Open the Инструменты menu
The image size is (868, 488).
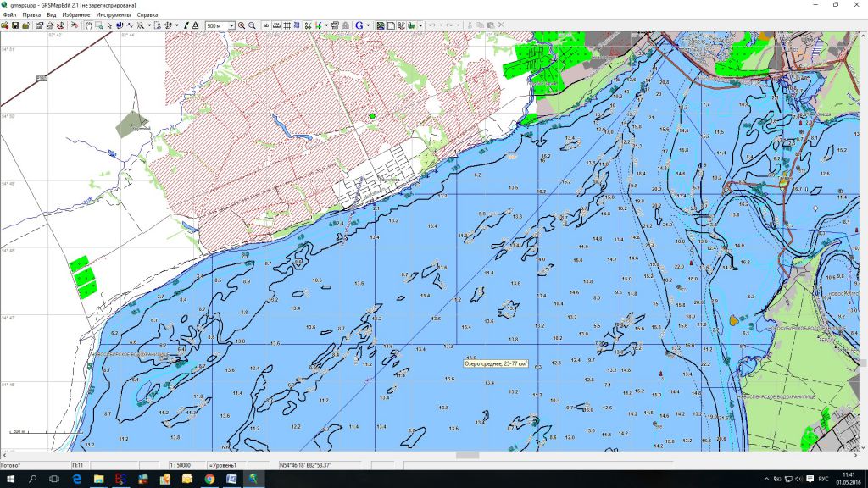pos(114,15)
